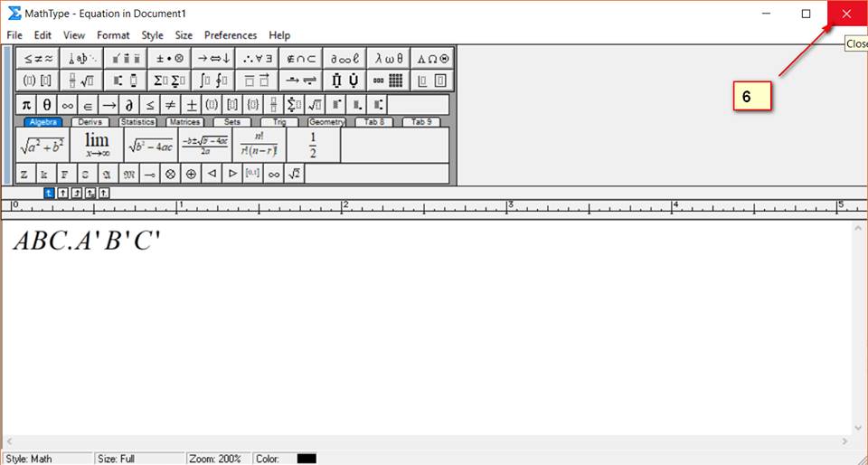
Task: Insert the right-pointing triangle symbol
Action: 232,174
